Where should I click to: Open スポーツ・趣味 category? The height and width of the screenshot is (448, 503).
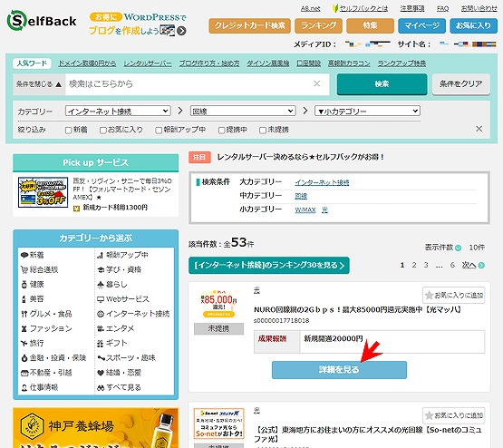click(126, 358)
